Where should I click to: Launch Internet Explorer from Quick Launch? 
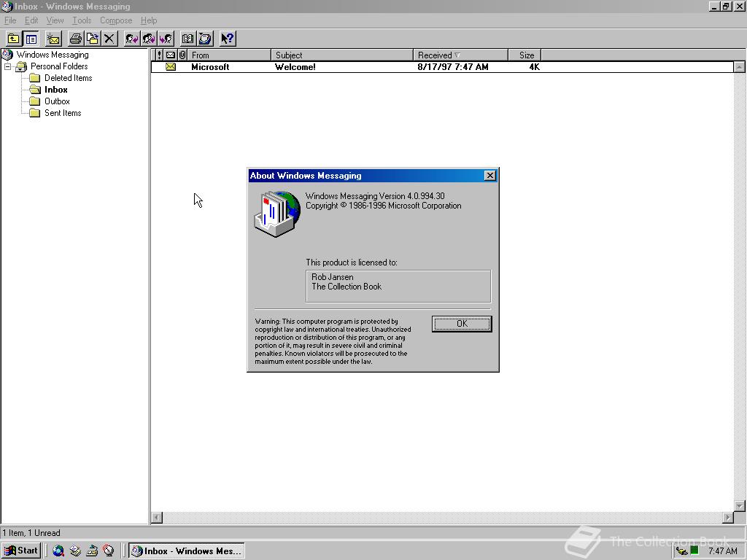coord(58,551)
